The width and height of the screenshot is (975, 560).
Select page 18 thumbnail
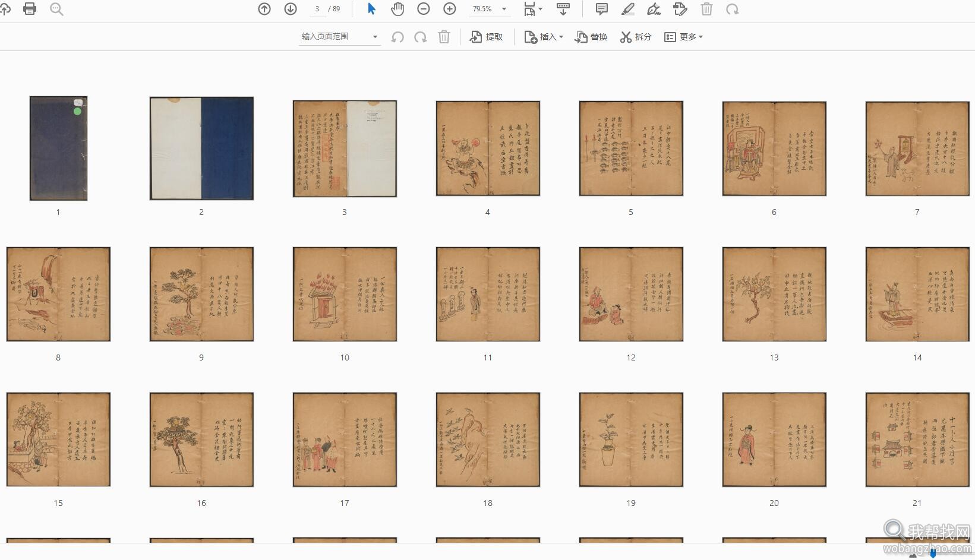[x=488, y=439]
